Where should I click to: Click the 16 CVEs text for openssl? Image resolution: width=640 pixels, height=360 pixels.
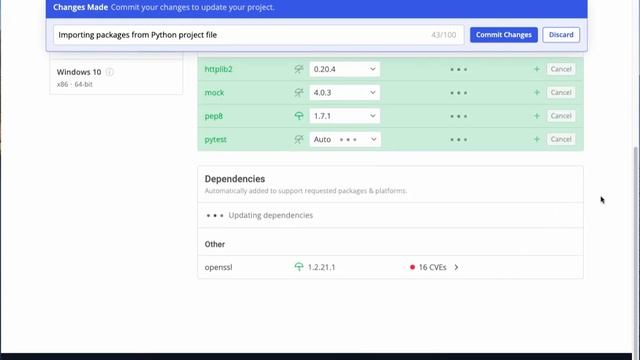[x=432, y=267]
